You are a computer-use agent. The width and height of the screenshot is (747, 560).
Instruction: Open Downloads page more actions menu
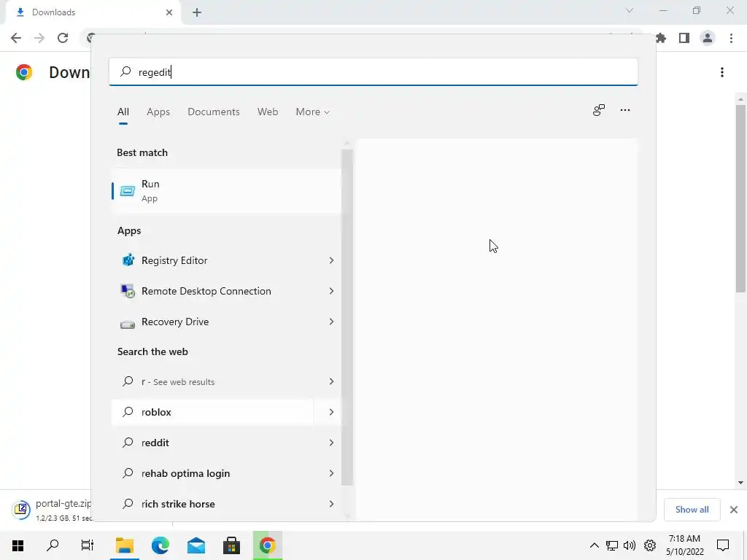point(722,72)
